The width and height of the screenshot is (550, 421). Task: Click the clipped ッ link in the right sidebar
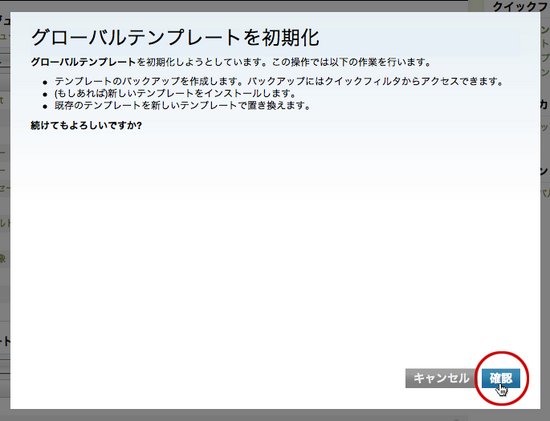(x=545, y=127)
